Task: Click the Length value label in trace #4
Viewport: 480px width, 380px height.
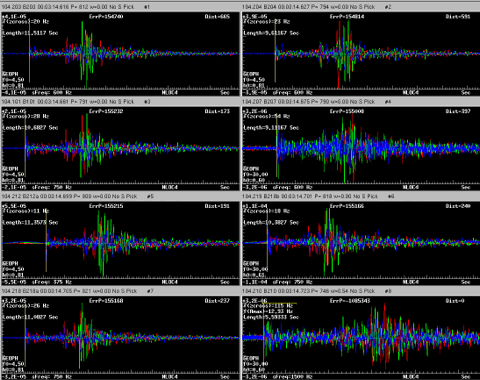Action: (x=271, y=127)
